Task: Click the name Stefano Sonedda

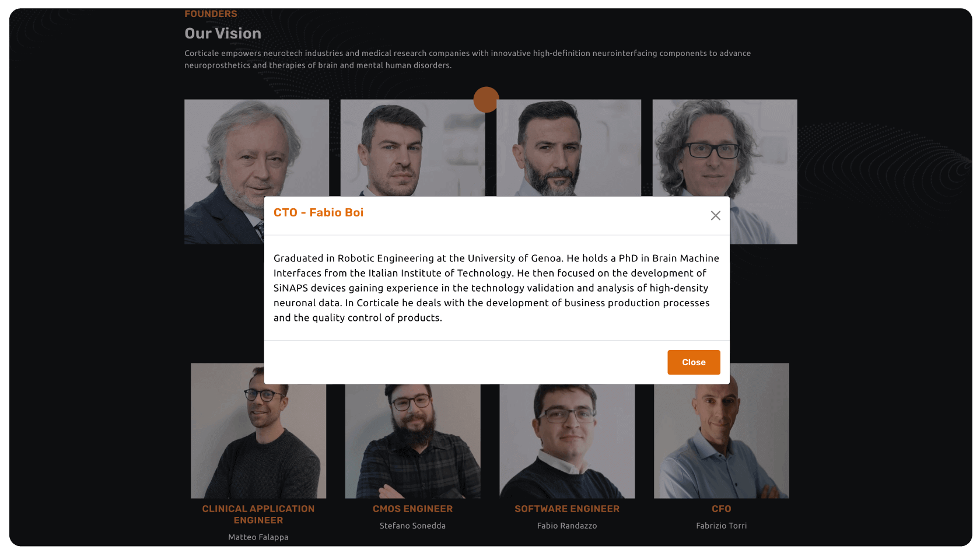Action: click(412, 526)
